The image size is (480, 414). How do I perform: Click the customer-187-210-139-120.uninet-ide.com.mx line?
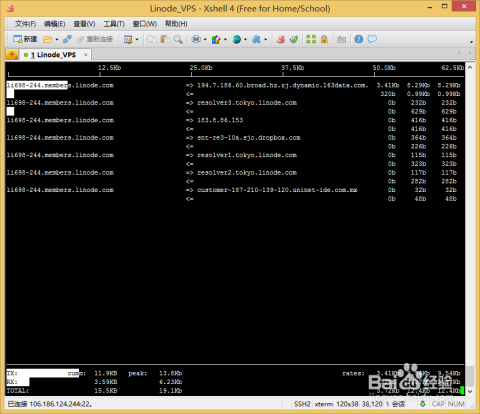[277, 190]
